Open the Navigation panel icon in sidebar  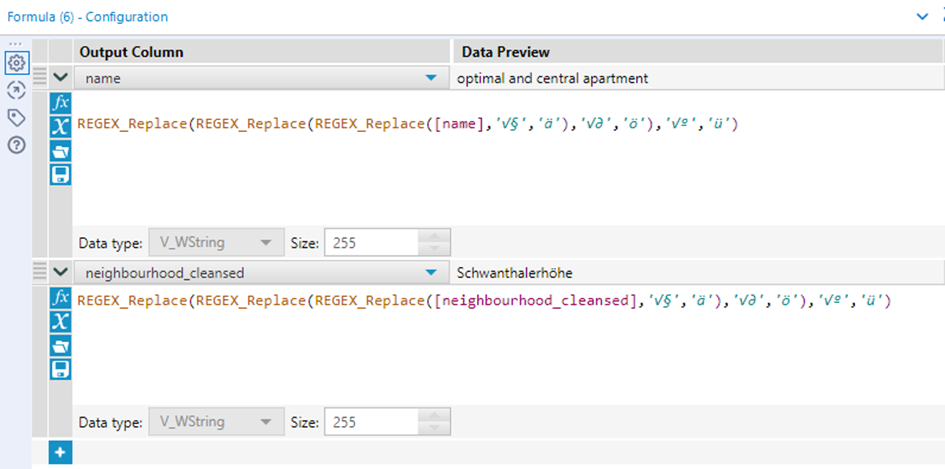[16, 90]
